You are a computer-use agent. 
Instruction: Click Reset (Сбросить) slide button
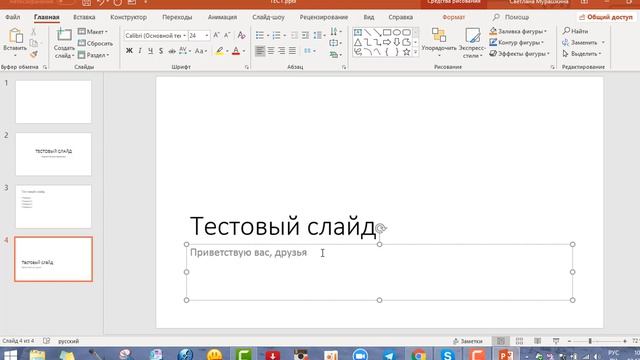96,43
